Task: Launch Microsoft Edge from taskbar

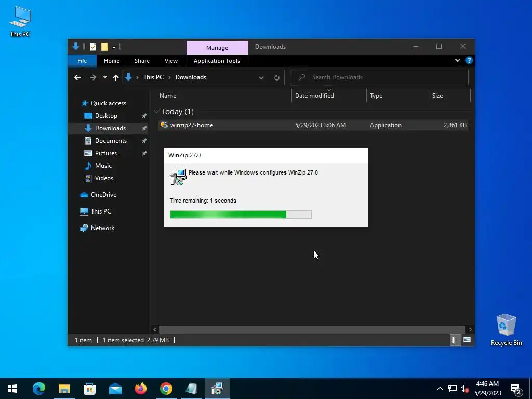Action: pyautogui.click(x=38, y=389)
